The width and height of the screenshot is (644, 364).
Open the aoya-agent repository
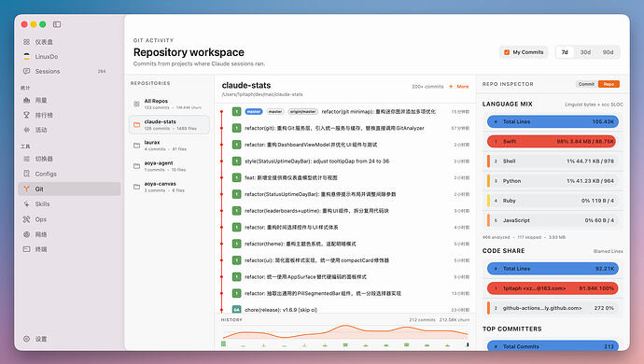169,166
